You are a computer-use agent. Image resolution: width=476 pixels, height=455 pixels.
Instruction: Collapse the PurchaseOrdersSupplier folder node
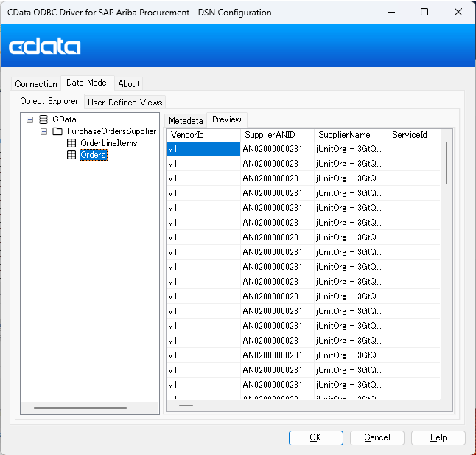click(43, 131)
